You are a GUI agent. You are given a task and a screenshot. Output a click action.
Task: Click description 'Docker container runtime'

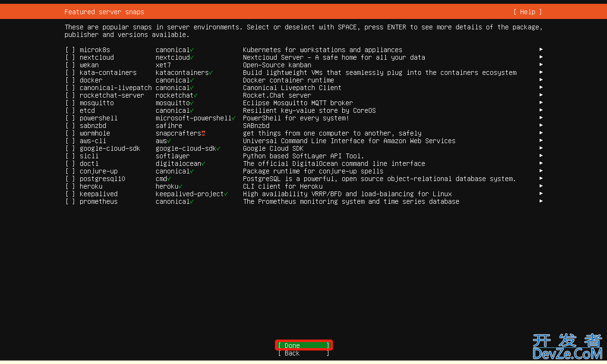289,80
